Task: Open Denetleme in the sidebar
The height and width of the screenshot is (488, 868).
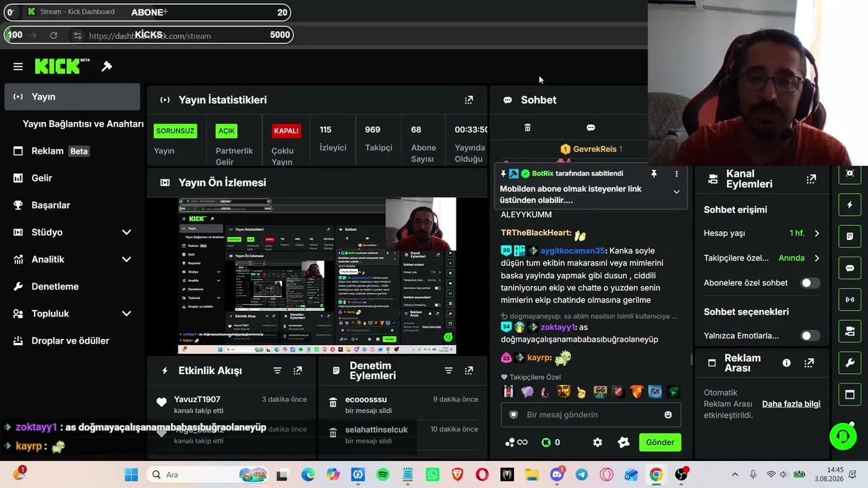Action: (72, 287)
